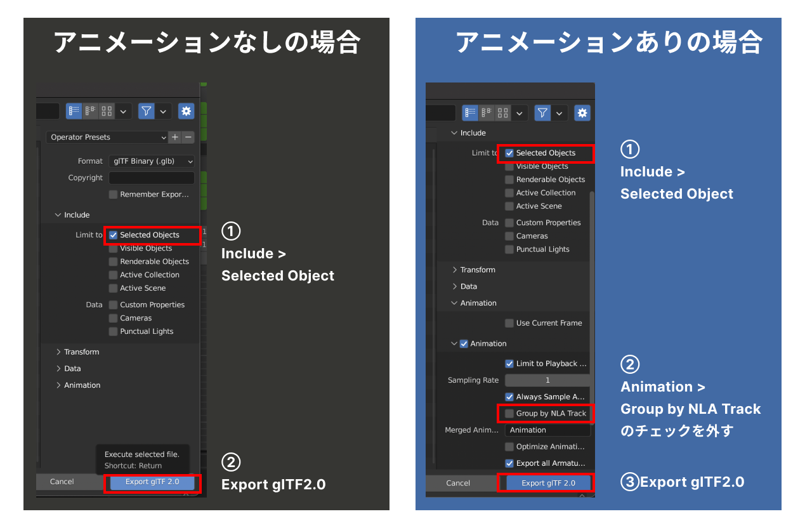Click the Sampling Rate value field

pyautogui.click(x=547, y=380)
